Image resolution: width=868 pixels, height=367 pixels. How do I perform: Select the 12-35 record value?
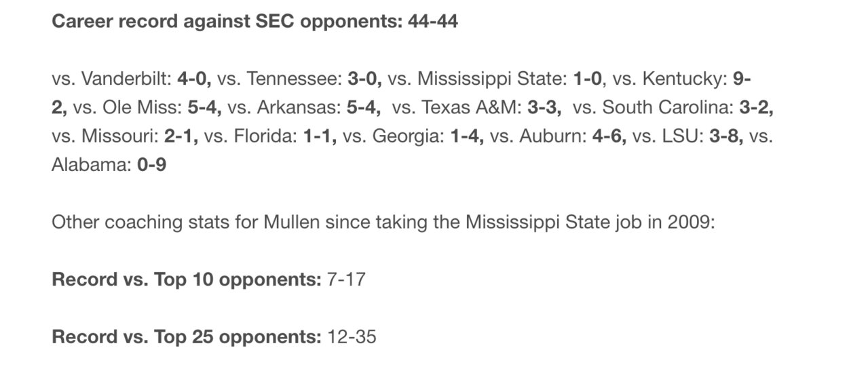tap(352, 336)
